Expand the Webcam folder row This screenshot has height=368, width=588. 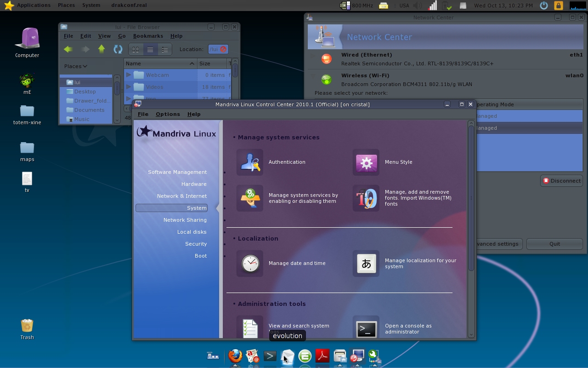tap(129, 75)
